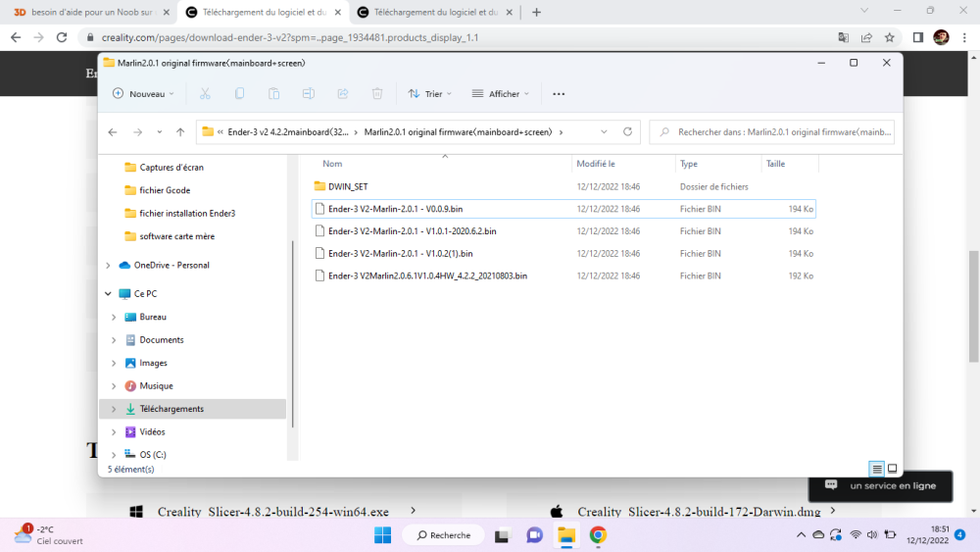Open 'fichier installation Ender3' folder in sidebar
Image resolution: width=980 pixels, height=552 pixels.
click(187, 213)
